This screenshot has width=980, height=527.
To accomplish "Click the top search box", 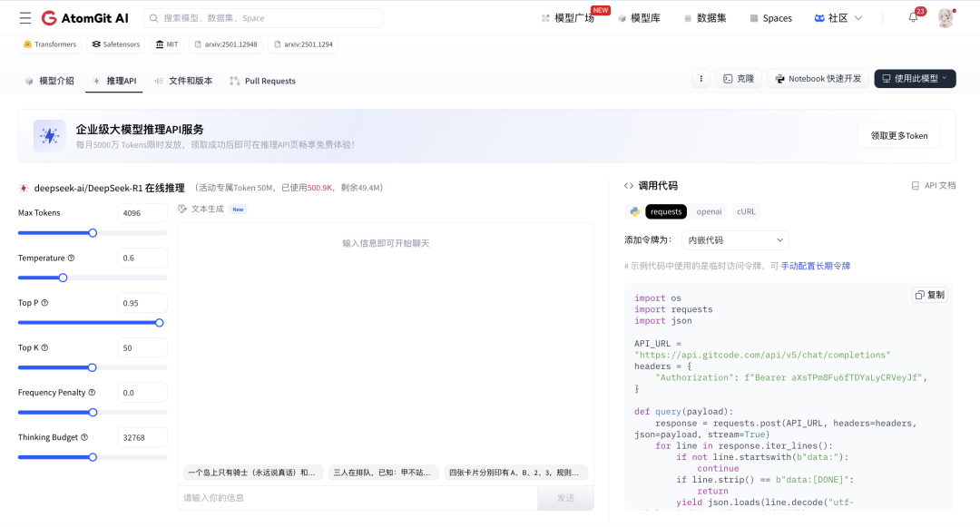I will [263, 18].
